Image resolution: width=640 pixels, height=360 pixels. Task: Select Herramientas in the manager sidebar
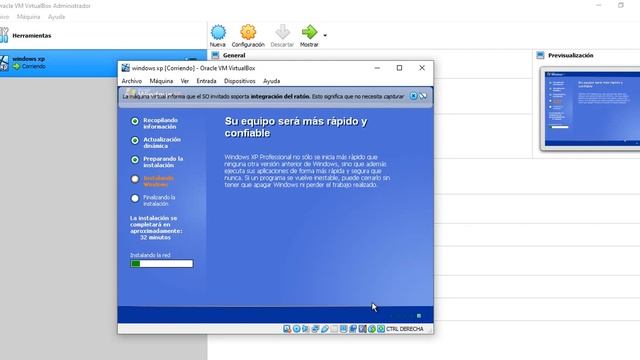tap(102, 36)
